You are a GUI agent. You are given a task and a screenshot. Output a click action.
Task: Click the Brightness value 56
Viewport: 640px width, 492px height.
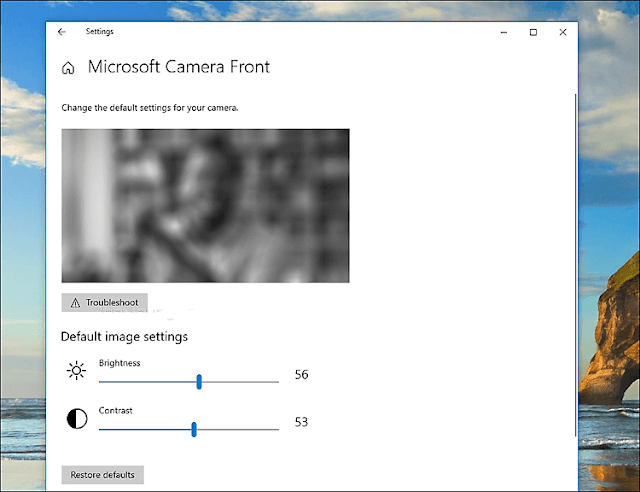click(x=302, y=374)
